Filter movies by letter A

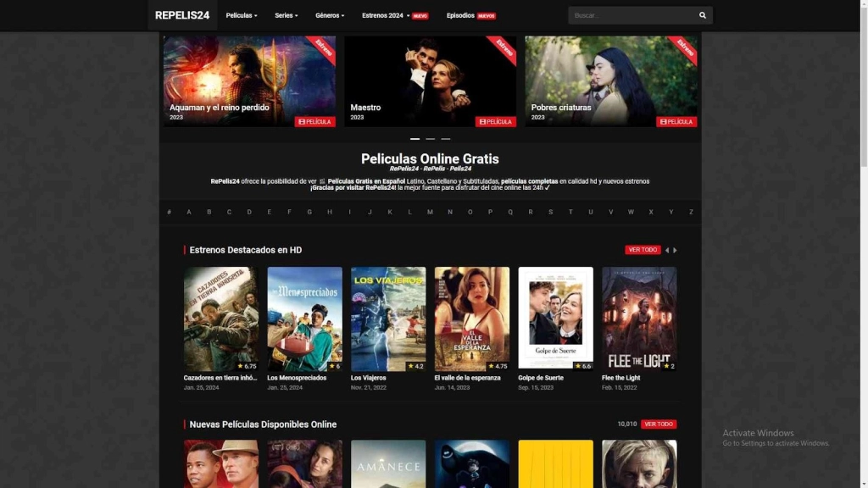(x=189, y=212)
